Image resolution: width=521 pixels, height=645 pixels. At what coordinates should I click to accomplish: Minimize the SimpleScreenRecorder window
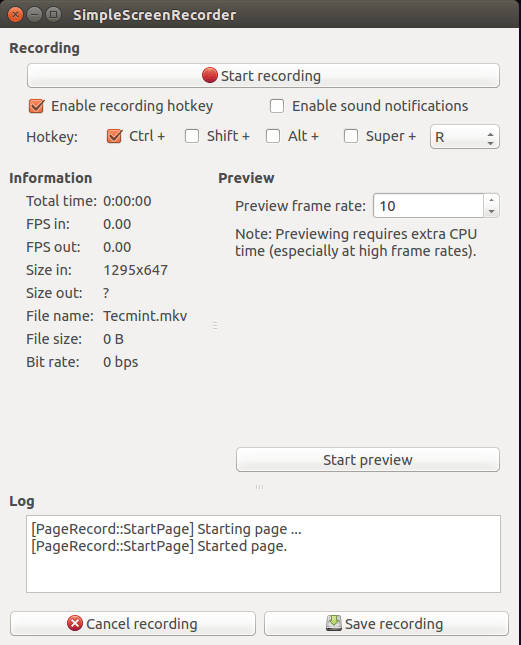(x=35, y=15)
